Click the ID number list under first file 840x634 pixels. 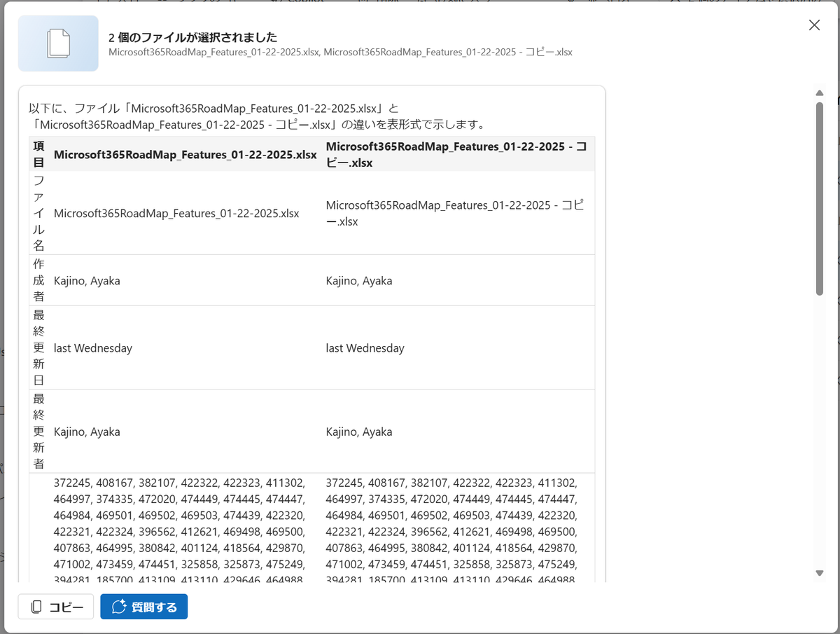click(179, 531)
